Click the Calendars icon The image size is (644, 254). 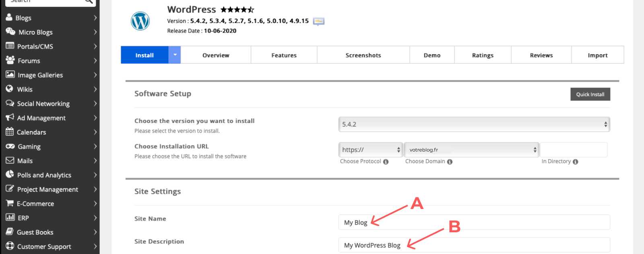[10, 131]
